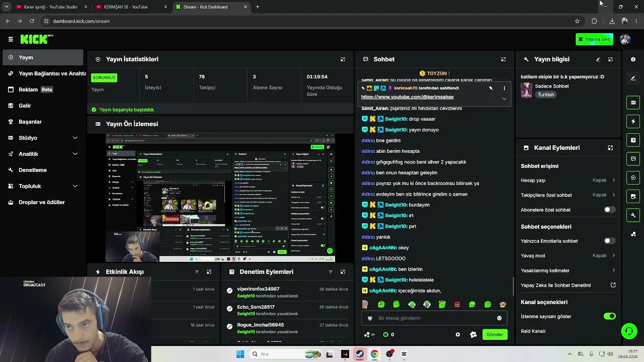Edit the Yayın bilgisi stream info

(x=598, y=59)
